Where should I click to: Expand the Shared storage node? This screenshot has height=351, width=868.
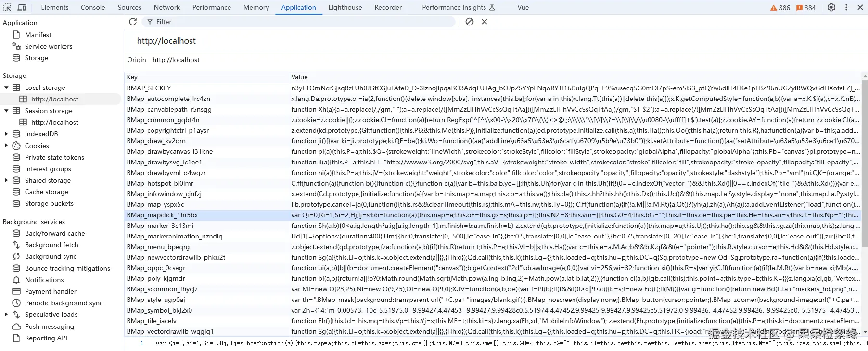(x=6, y=180)
